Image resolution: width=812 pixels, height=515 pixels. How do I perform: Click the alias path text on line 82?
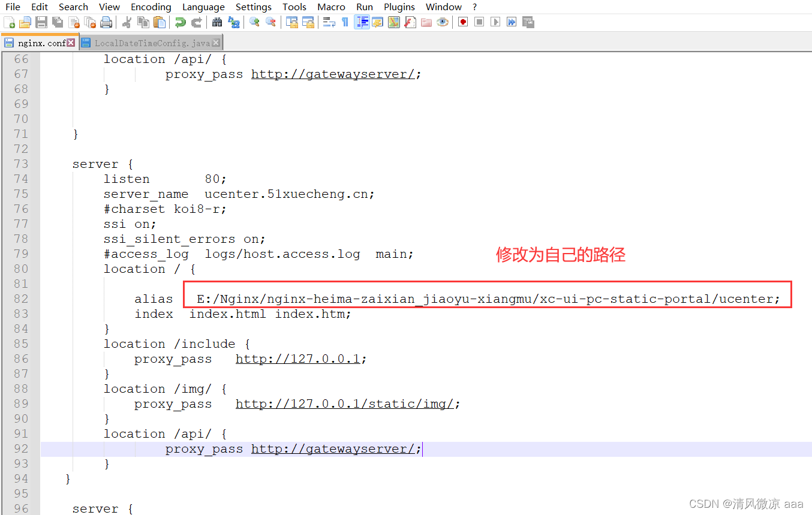pos(489,299)
